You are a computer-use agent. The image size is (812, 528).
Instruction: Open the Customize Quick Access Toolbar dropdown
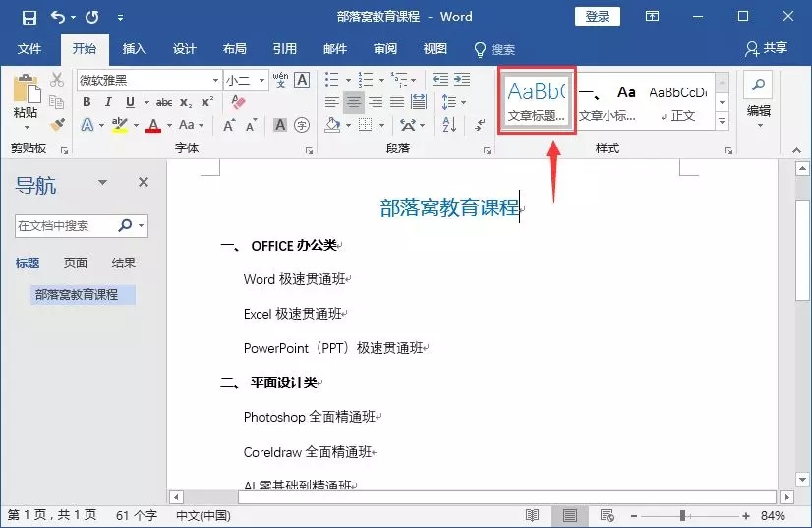pyautogui.click(x=120, y=18)
